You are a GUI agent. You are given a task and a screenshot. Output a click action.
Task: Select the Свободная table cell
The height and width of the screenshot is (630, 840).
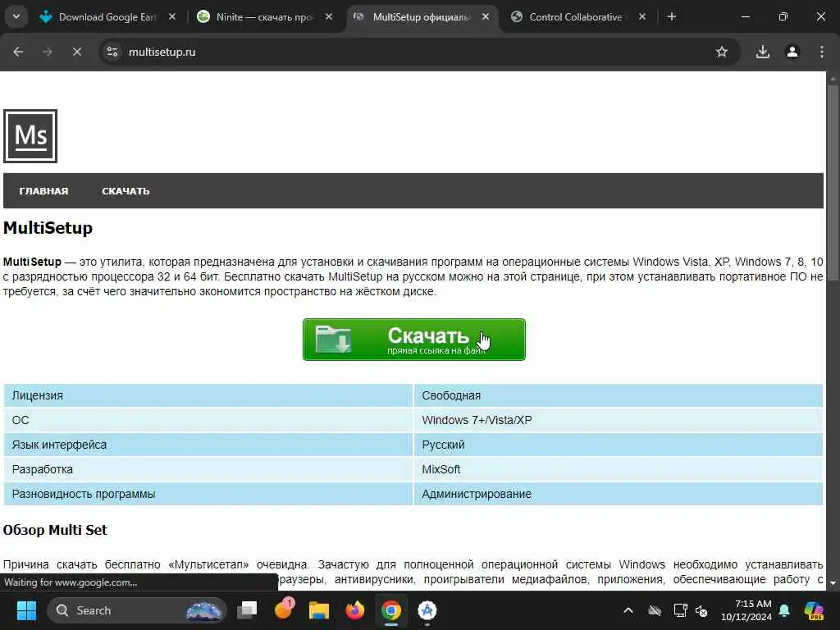[619, 395]
